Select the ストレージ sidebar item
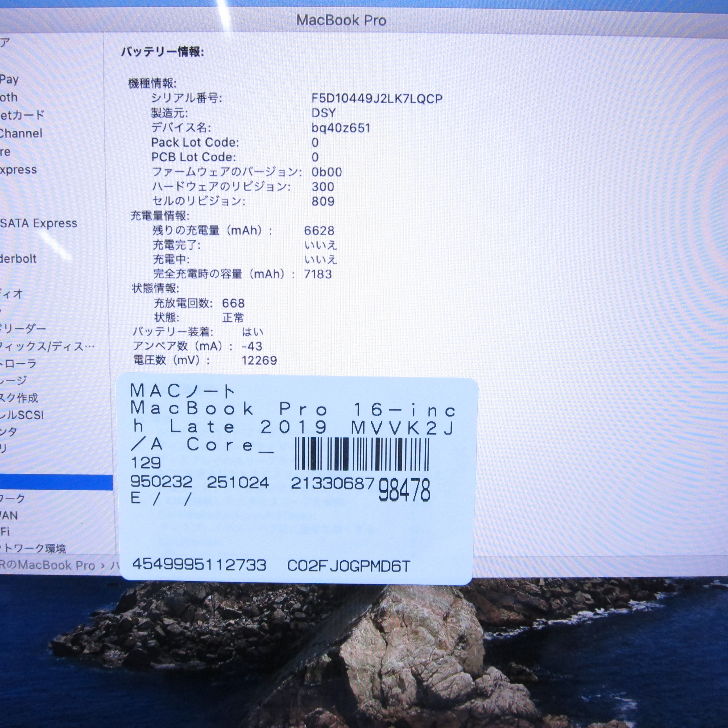Image resolution: width=728 pixels, height=728 pixels. (14, 380)
